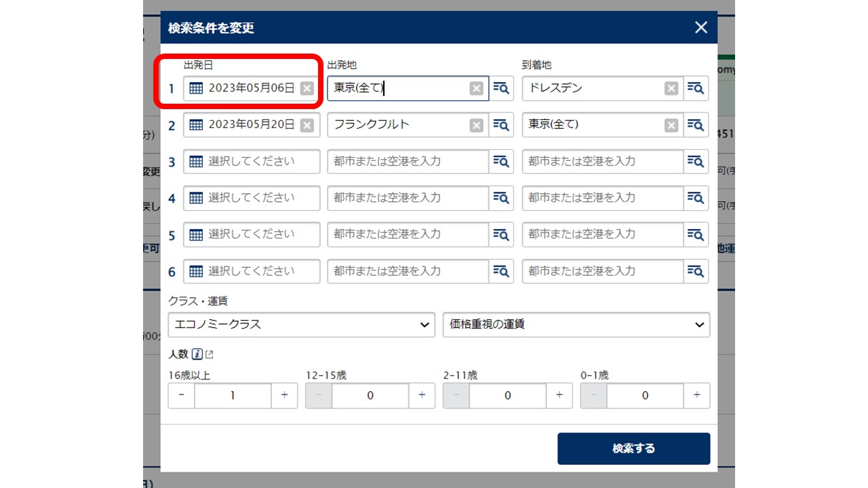Click the 検索する search button
This screenshot has width=868, height=488.
tap(633, 449)
